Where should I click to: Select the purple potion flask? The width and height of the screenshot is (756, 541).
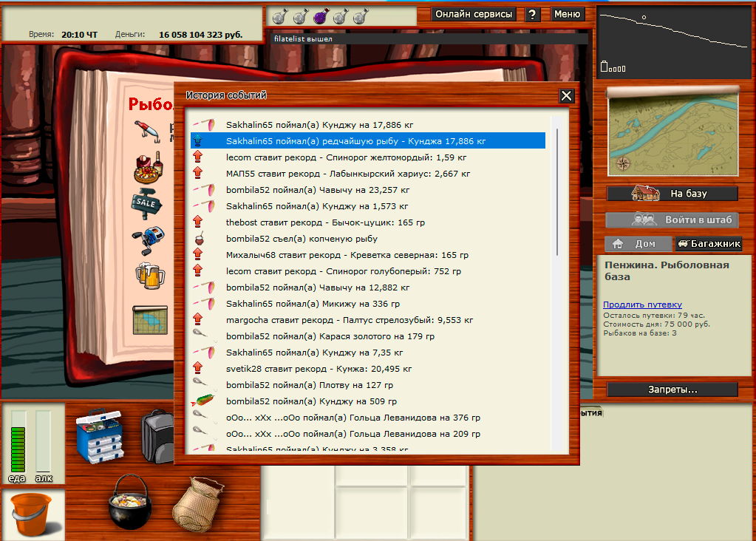coord(320,16)
